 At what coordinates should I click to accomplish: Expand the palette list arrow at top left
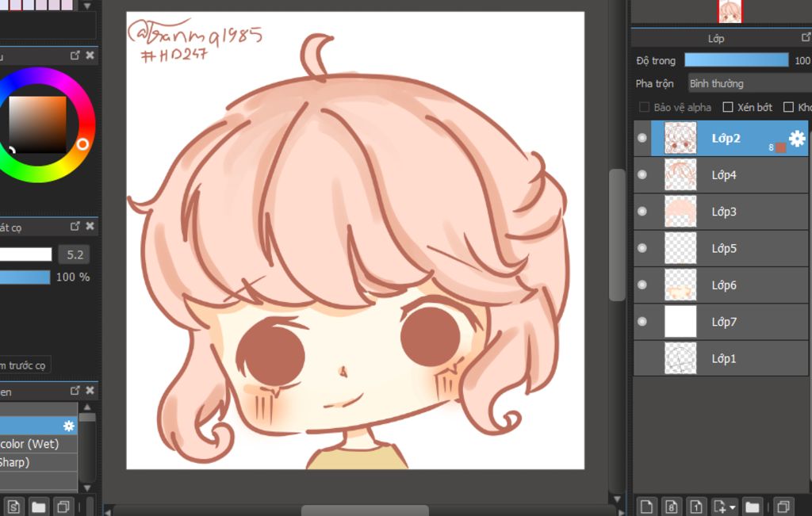point(87,6)
